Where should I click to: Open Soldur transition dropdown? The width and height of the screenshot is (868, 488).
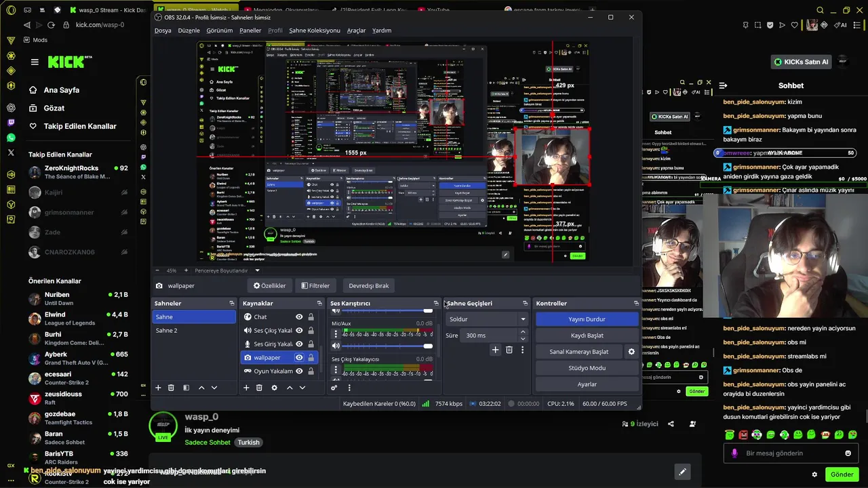pos(488,319)
